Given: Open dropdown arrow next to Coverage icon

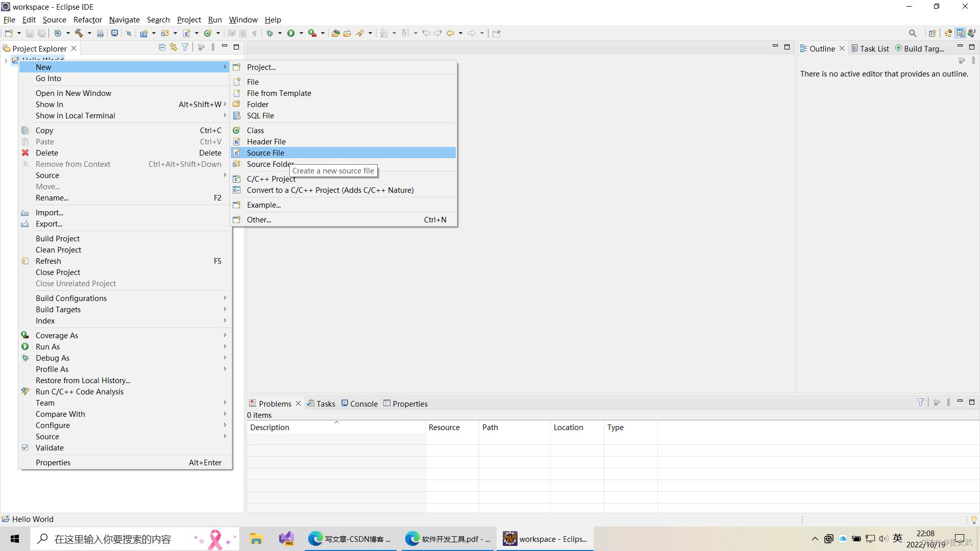Looking at the screenshot, I should coord(323,33).
